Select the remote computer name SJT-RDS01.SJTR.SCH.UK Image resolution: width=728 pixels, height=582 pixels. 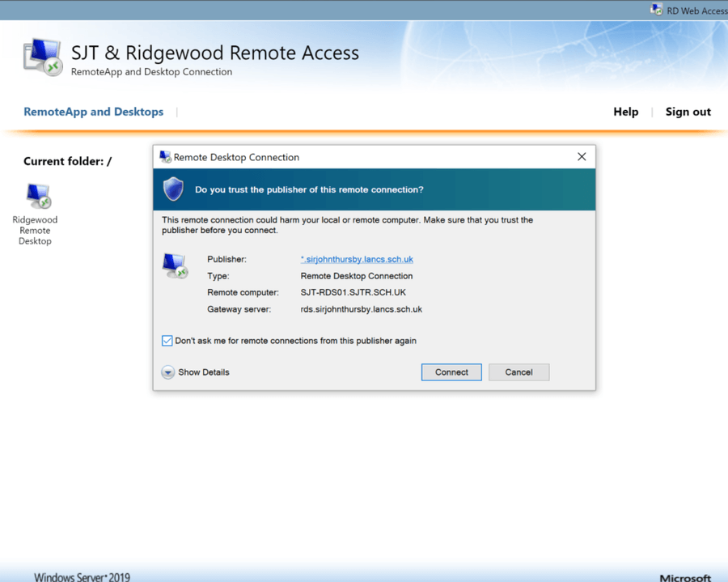[353, 292]
